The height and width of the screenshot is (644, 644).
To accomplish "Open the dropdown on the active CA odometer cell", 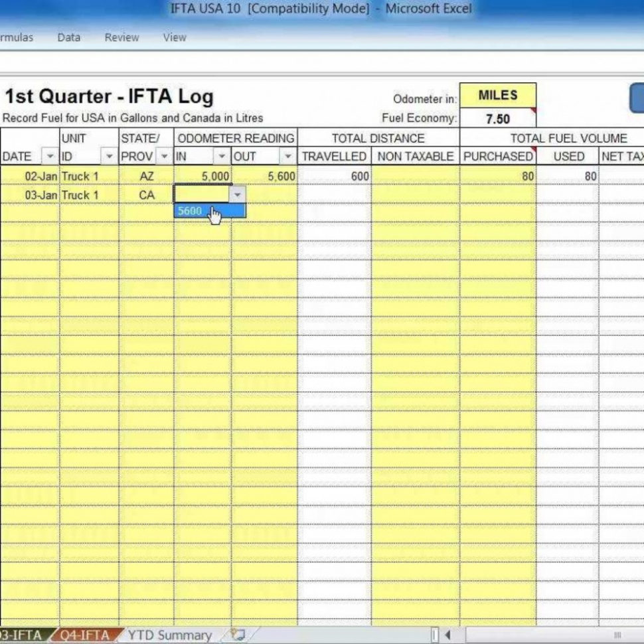I will (x=238, y=195).
